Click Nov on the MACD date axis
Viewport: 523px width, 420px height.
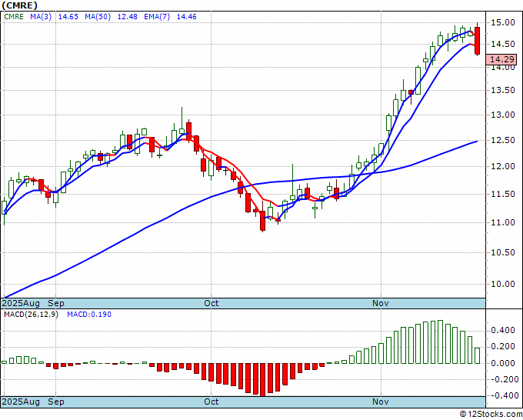tap(381, 402)
